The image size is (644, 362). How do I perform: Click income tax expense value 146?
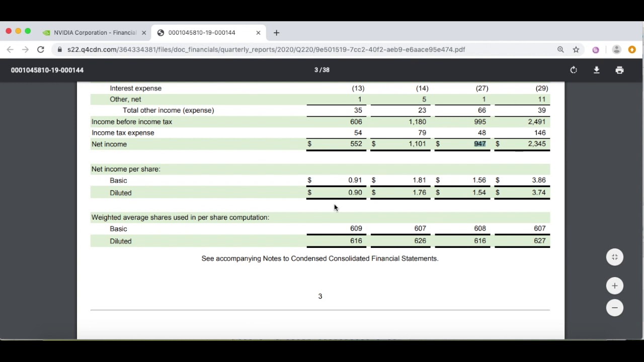540,133
